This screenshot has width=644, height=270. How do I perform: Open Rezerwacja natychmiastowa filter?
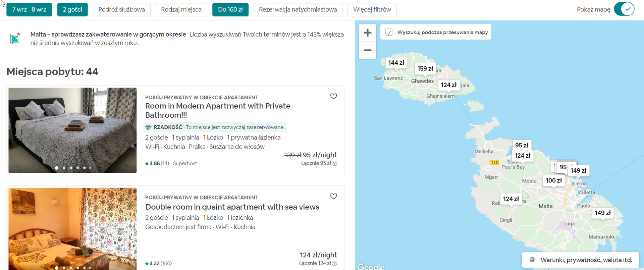[x=298, y=10]
